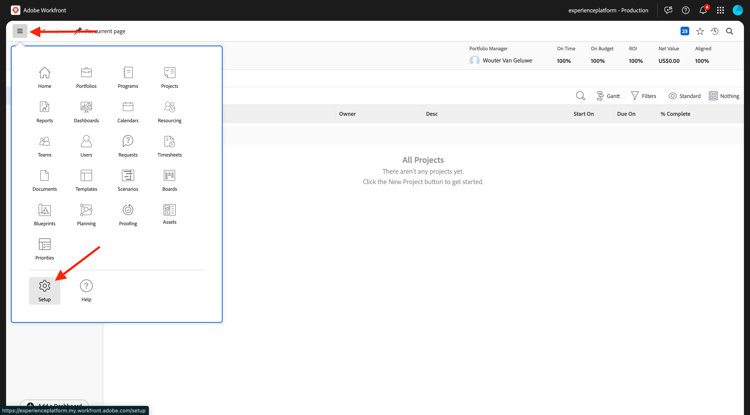Screen dimensions: 750x415
Task: Open Teams from the main menu
Action: (x=44, y=146)
